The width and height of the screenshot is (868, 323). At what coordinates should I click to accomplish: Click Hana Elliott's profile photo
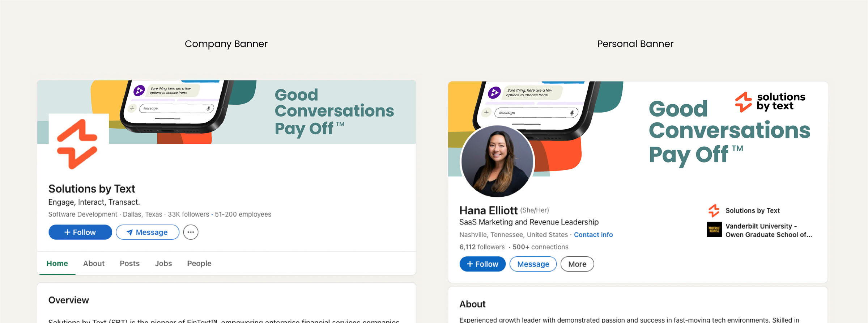click(497, 161)
